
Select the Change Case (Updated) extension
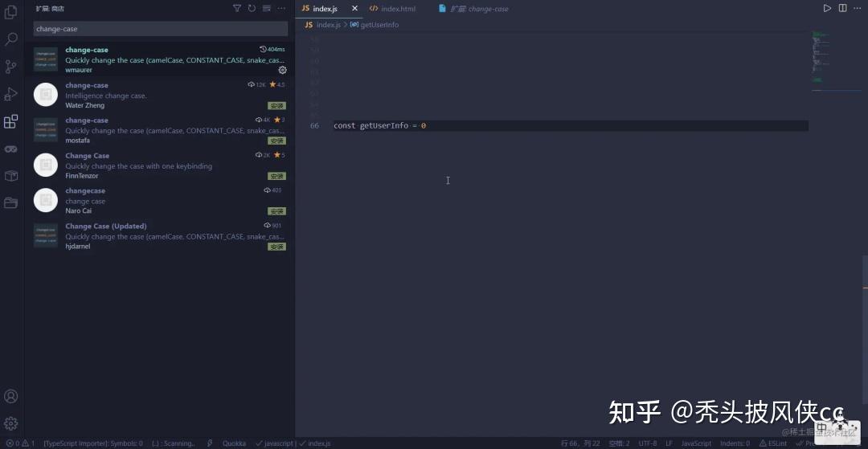pos(159,236)
